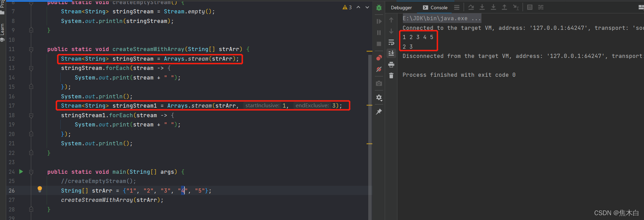
Task: Collapse createStreamWithArray method fold at line 11
Action: click(31, 49)
